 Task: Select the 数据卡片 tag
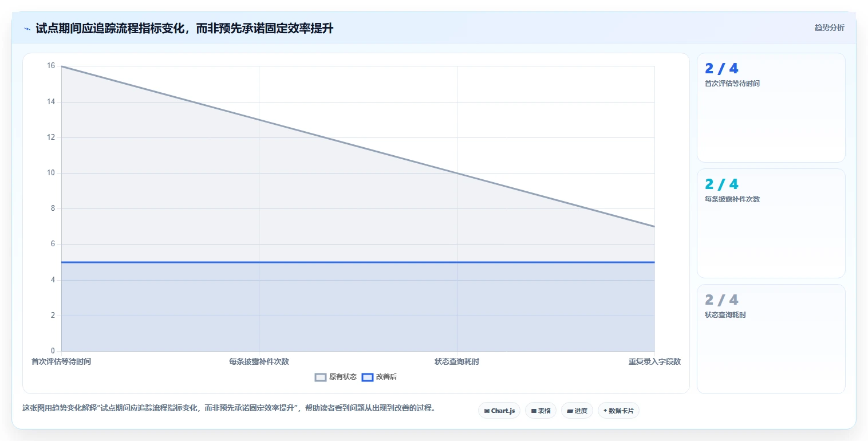[618, 411]
